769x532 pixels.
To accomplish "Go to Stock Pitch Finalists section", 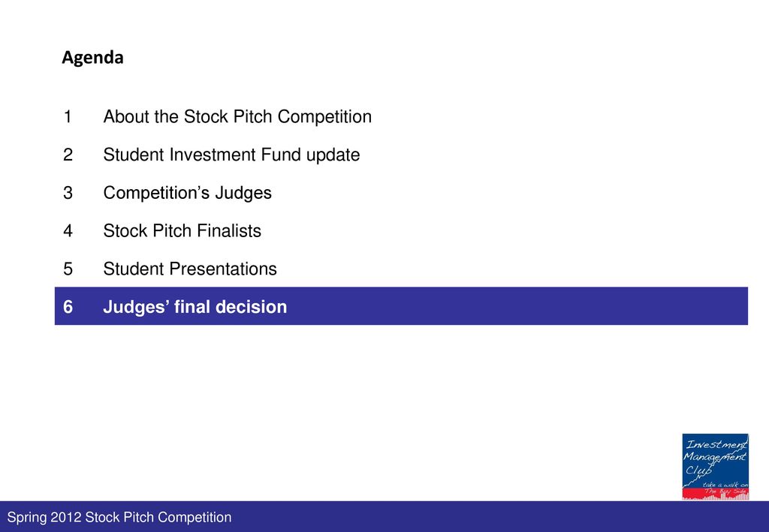I will click(182, 230).
